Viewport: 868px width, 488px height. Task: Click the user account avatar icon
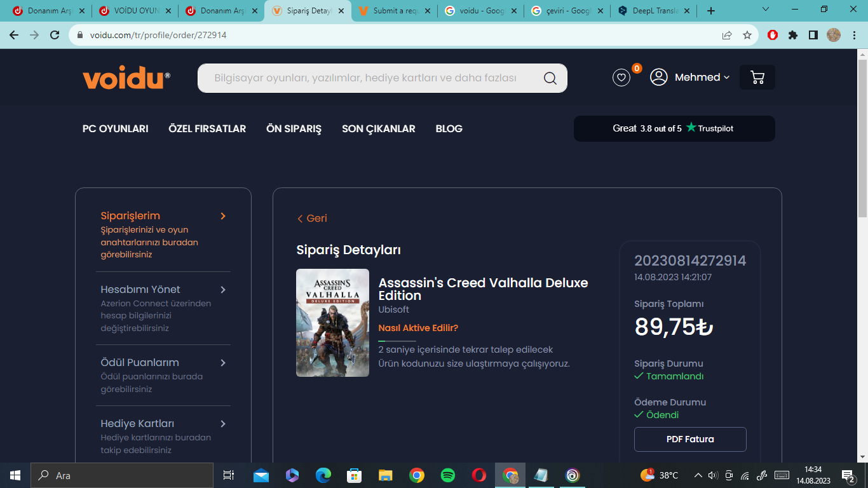[x=659, y=77]
